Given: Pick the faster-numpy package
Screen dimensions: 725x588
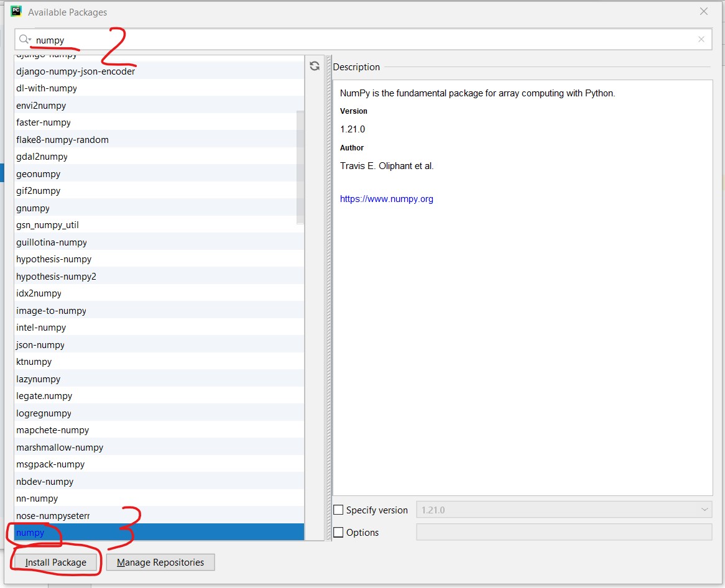Looking at the screenshot, I should coord(159,122).
